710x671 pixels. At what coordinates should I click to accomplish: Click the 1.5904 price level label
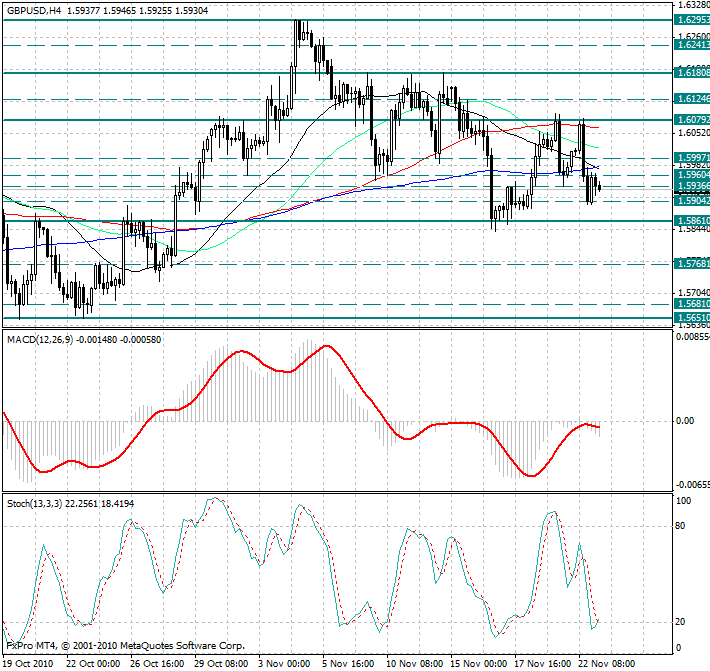pyautogui.click(x=692, y=201)
